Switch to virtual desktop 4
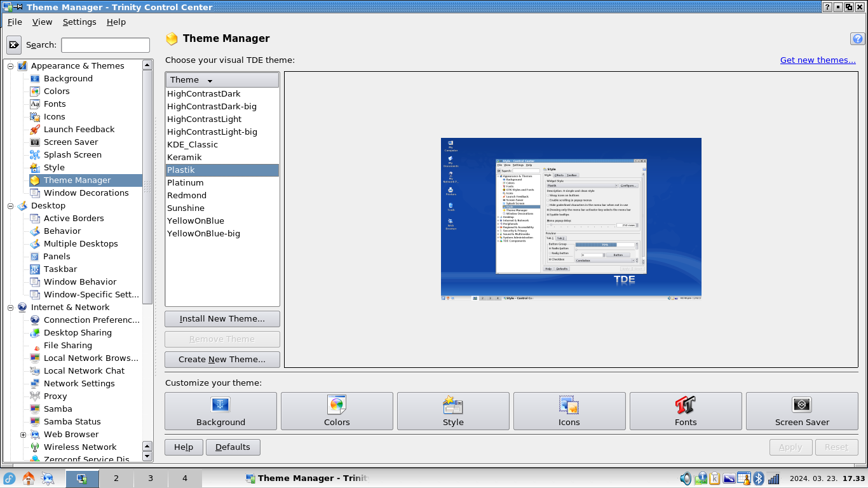This screenshot has height=488, width=868. tap(185, 478)
